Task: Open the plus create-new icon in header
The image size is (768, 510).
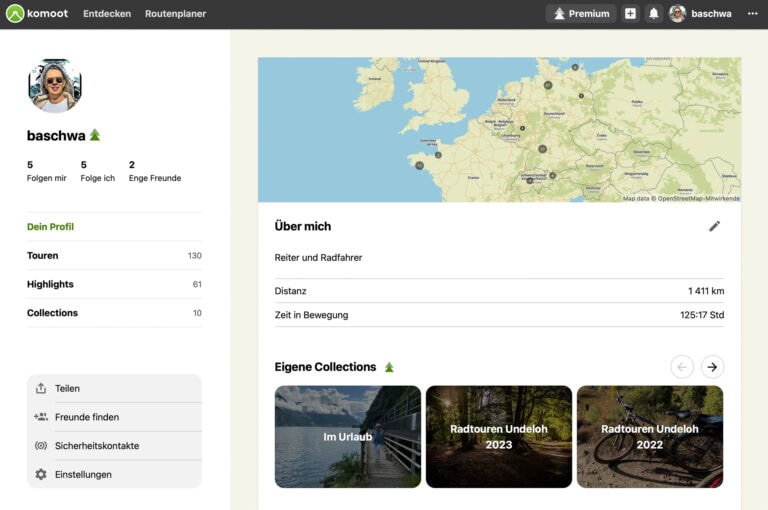Action: pyautogui.click(x=630, y=14)
